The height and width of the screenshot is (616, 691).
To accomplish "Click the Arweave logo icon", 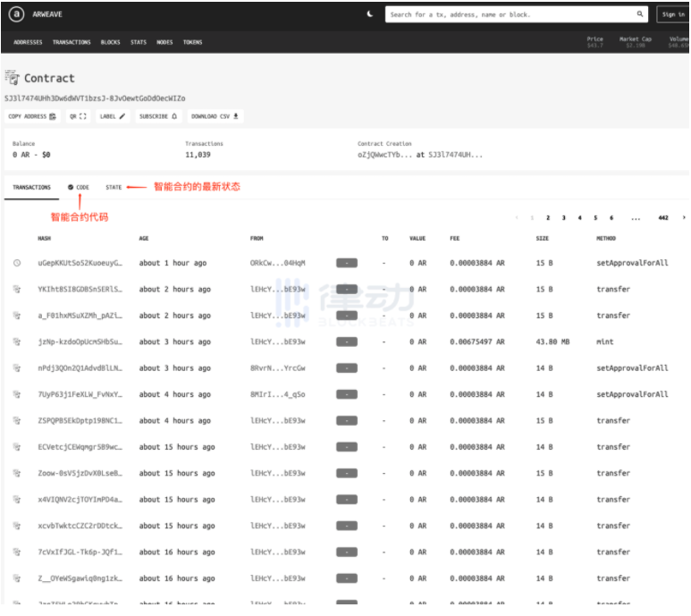I will (x=16, y=14).
